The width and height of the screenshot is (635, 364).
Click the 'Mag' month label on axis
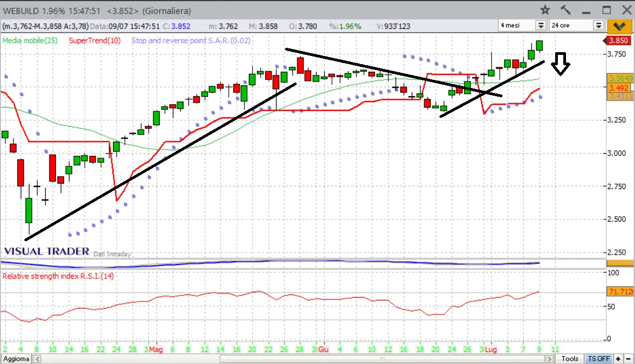pyautogui.click(x=156, y=349)
